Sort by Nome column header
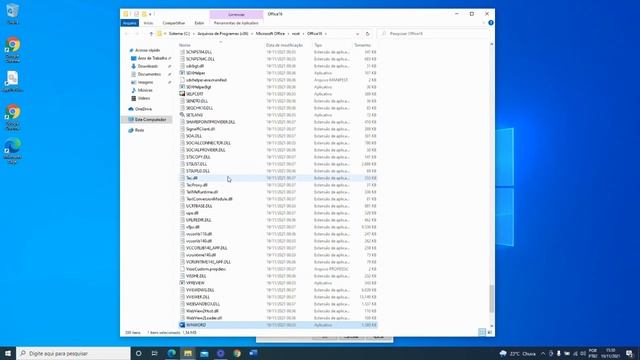The image size is (640, 360). point(185,45)
